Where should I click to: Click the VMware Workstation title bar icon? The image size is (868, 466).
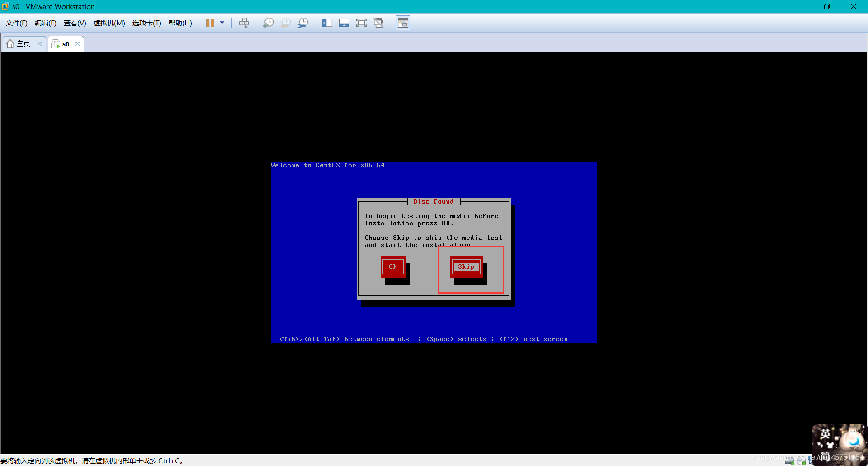coord(5,6)
